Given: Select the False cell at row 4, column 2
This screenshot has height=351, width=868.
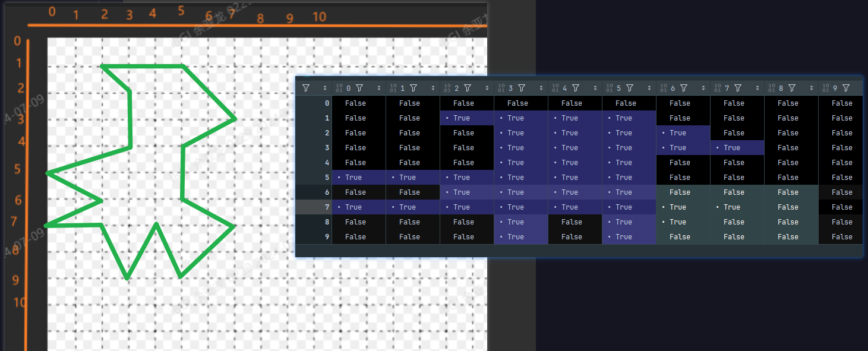Looking at the screenshot, I should tap(467, 163).
